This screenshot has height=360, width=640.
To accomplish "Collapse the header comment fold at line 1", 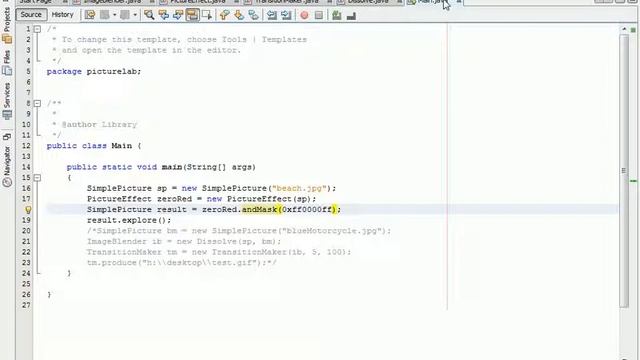I will (37, 29).
